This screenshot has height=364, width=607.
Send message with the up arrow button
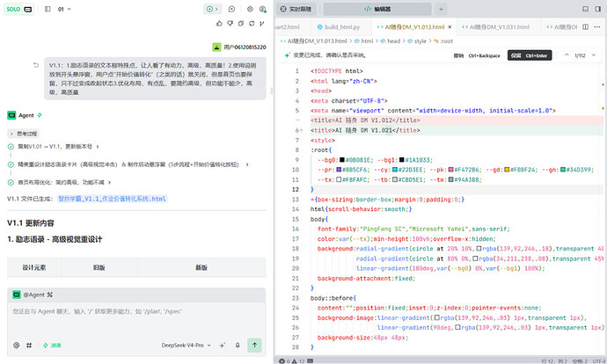254,345
